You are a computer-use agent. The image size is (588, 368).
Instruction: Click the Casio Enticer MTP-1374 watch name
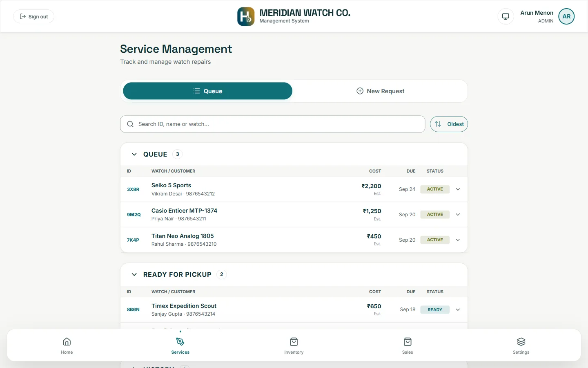pos(184,211)
